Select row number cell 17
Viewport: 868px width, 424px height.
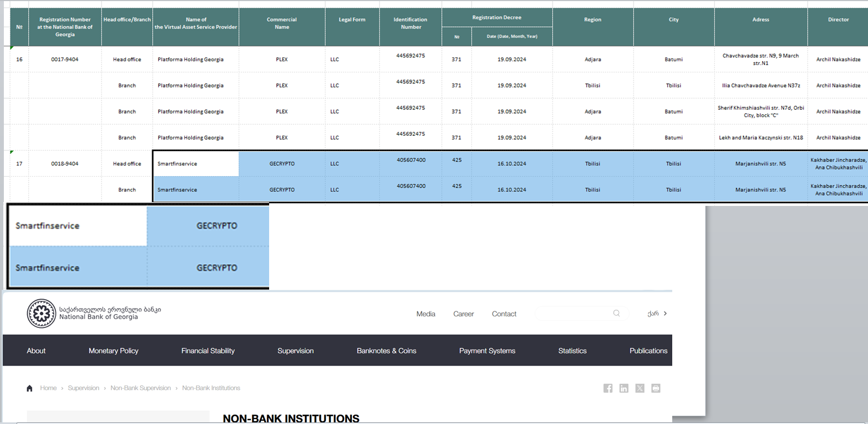click(19, 164)
